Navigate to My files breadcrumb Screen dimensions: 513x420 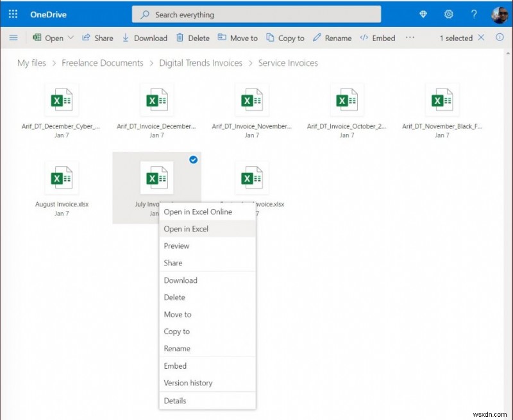coord(31,63)
